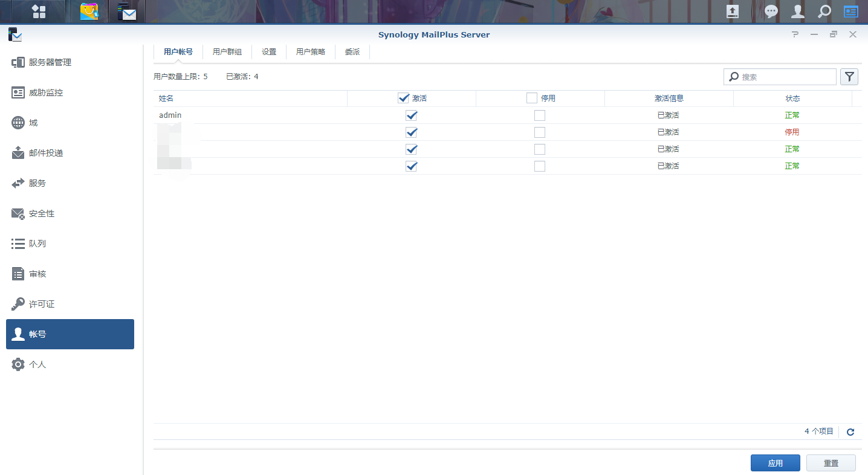Open the 威胁监控 sidebar section

tap(46, 92)
